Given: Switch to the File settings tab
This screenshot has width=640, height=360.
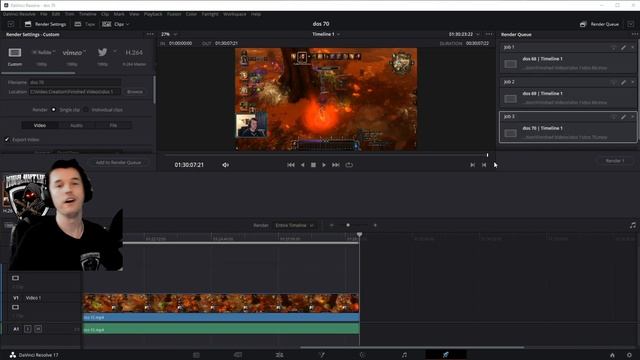Looking at the screenshot, I should (113, 125).
